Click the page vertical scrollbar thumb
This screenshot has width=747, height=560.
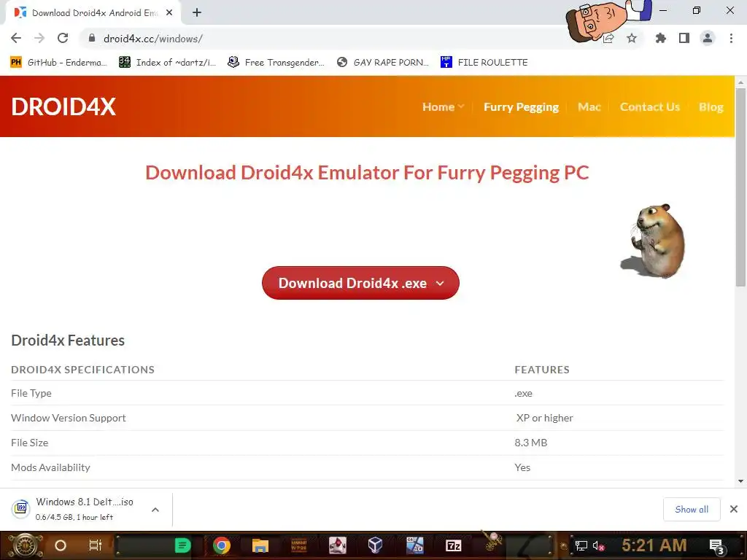(x=740, y=187)
